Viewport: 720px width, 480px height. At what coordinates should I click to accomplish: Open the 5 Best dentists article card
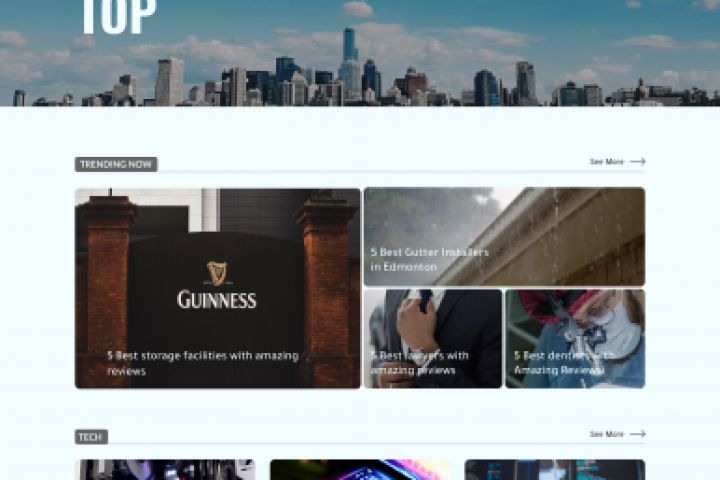(x=575, y=339)
